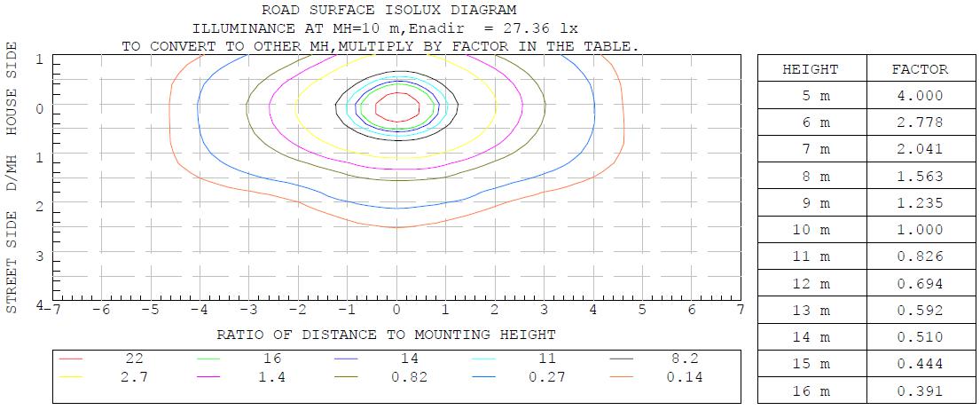Click the Ratio of Distance to Mounting Height label

click(x=387, y=335)
